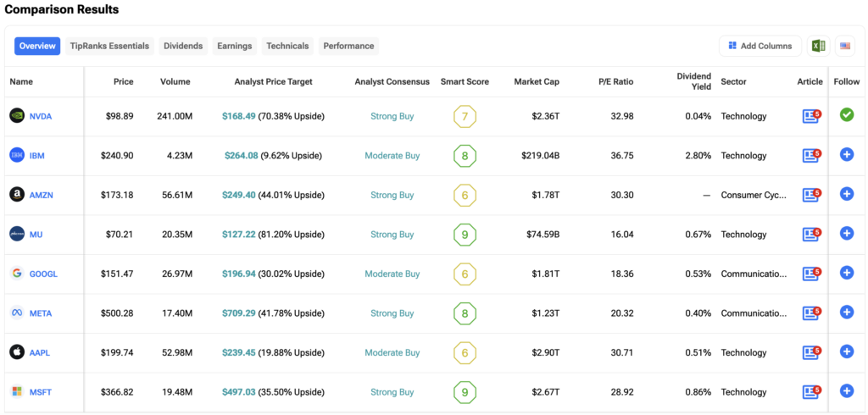
Task: Open the META article news icon
Action: pos(811,313)
